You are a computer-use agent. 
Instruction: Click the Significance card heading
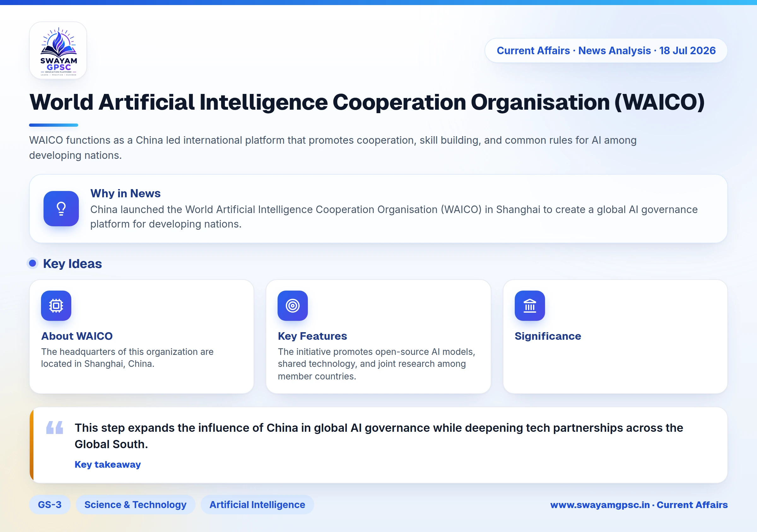coord(548,336)
